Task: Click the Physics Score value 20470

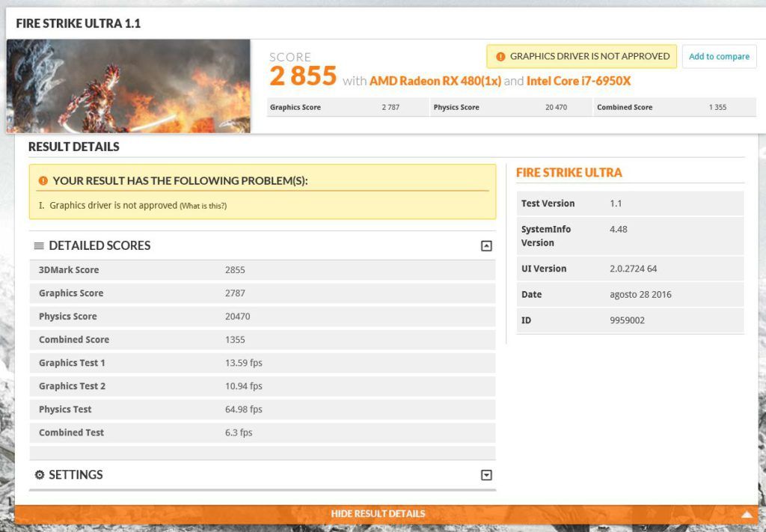Action: [x=237, y=317]
